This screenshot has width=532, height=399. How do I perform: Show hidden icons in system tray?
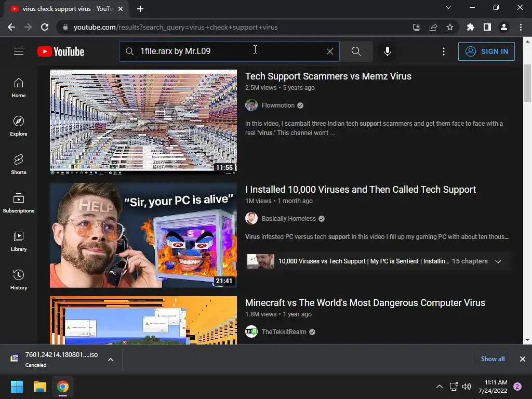point(440,387)
